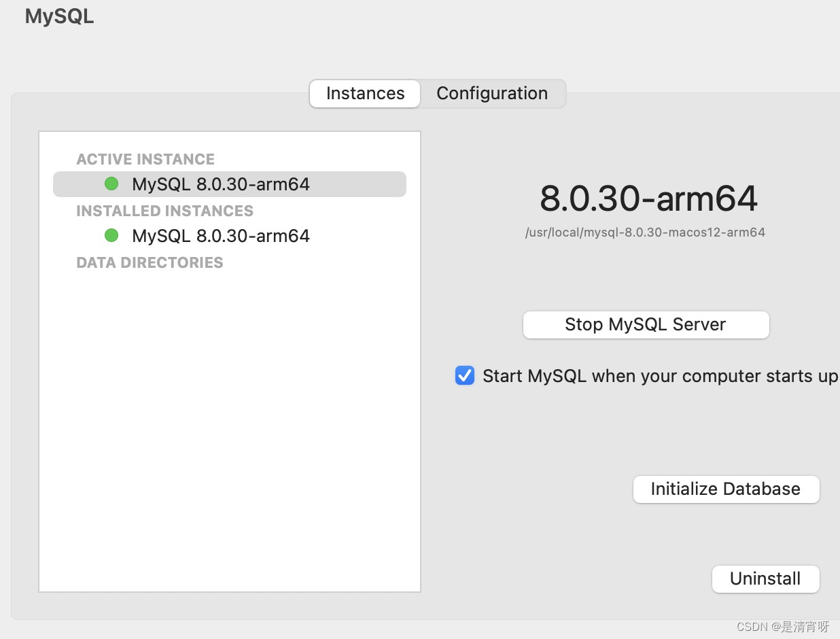
Task: Open the Configuration tab
Action: [492, 94]
